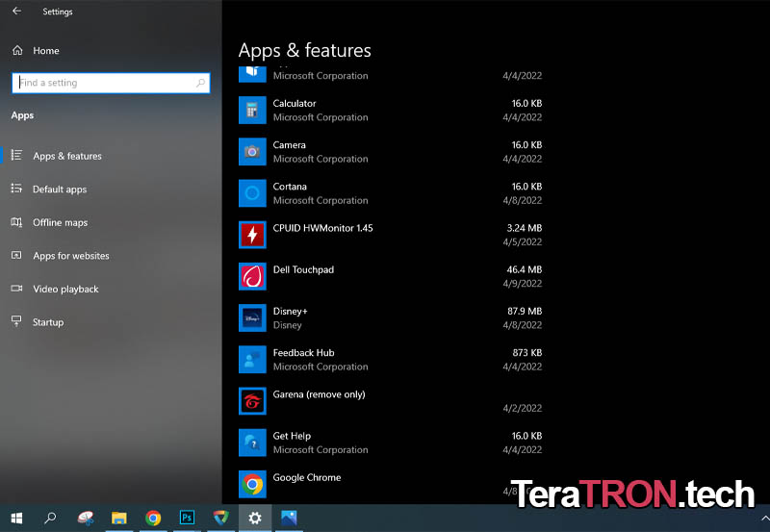Select the Cortana app icon

tap(252, 193)
